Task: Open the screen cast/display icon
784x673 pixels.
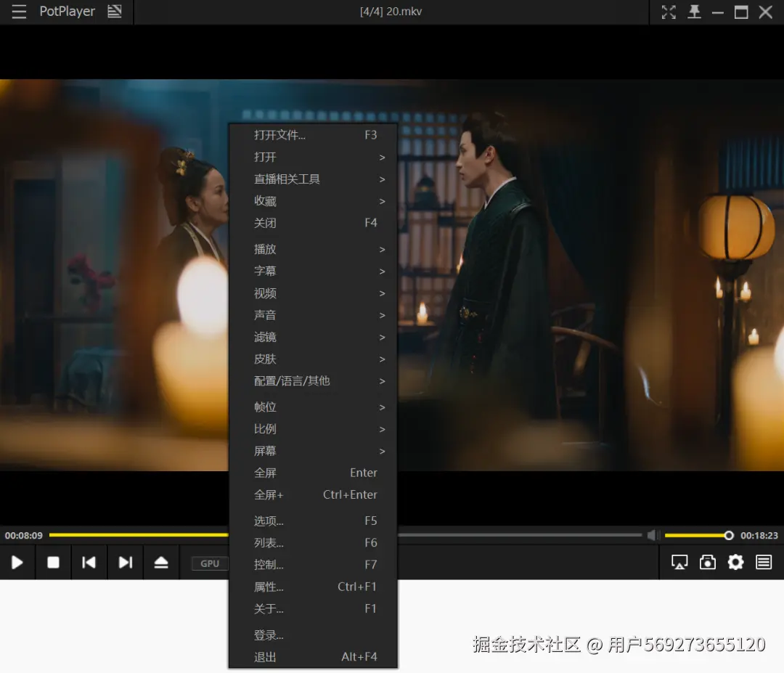Action: [x=679, y=563]
